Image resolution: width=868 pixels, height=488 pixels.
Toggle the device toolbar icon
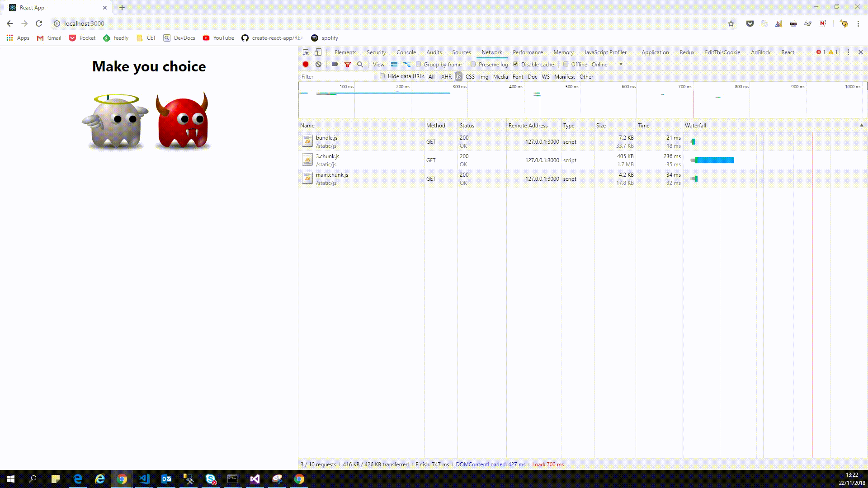click(318, 52)
